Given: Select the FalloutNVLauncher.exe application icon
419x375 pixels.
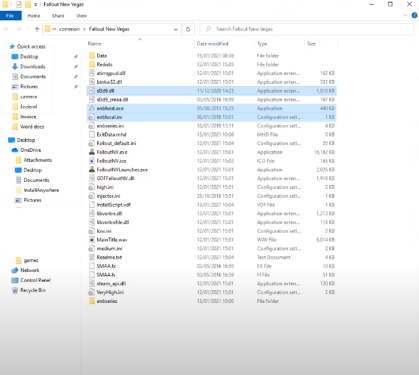Looking at the screenshot, I should (x=92, y=169).
